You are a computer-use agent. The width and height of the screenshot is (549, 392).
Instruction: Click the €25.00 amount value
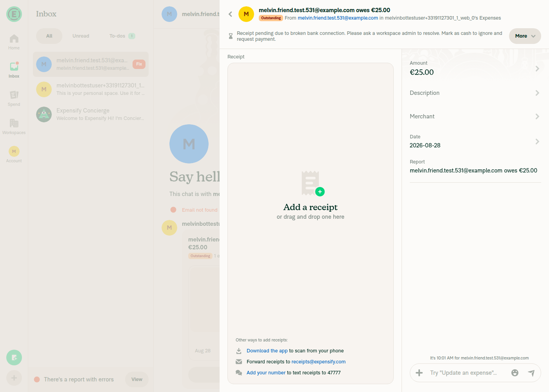[422, 72]
